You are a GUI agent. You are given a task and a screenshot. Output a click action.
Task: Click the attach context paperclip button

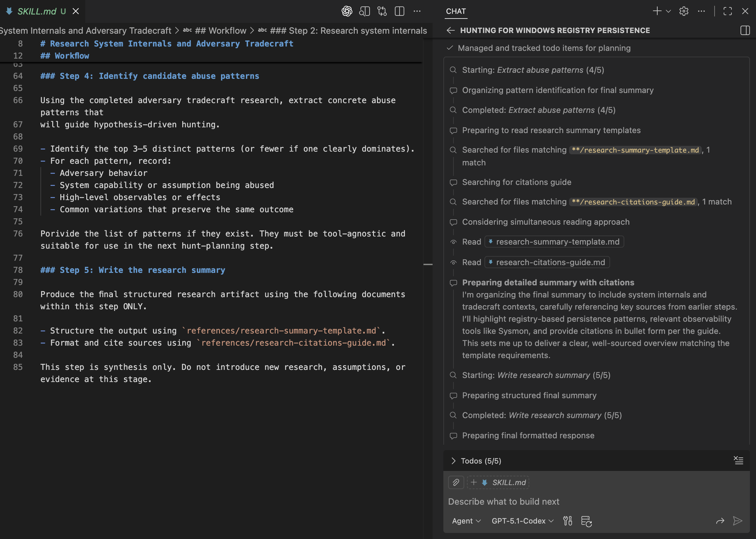pos(456,482)
